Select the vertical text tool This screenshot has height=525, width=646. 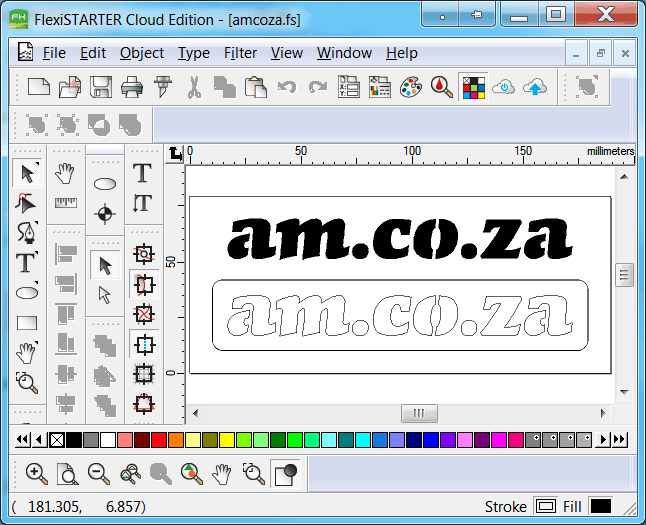143,203
